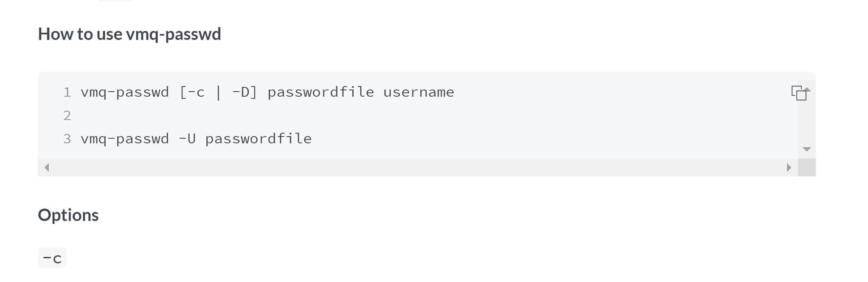The height and width of the screenshot is (282, 868).
Task: Click line number 2 to collapse it
Action: tap(67, 115)
